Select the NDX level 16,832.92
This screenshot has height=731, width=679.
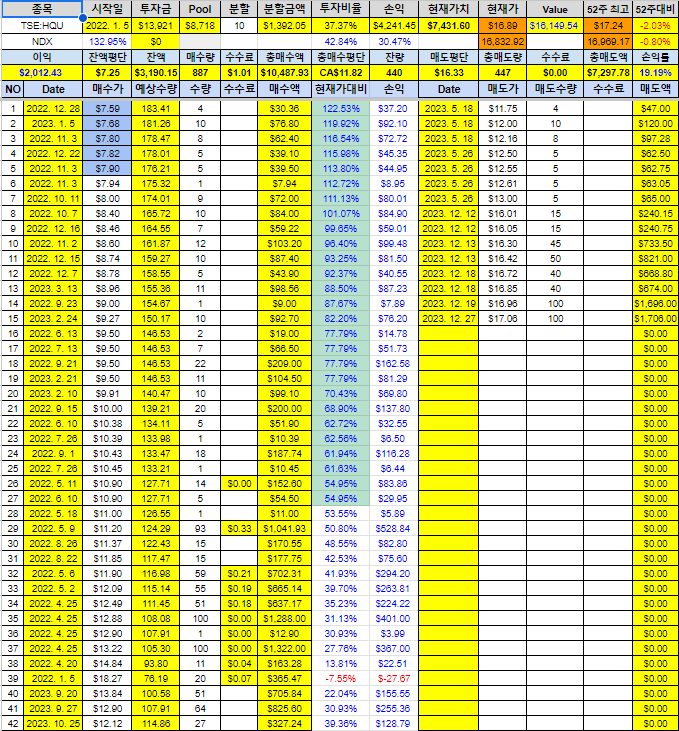503,41
